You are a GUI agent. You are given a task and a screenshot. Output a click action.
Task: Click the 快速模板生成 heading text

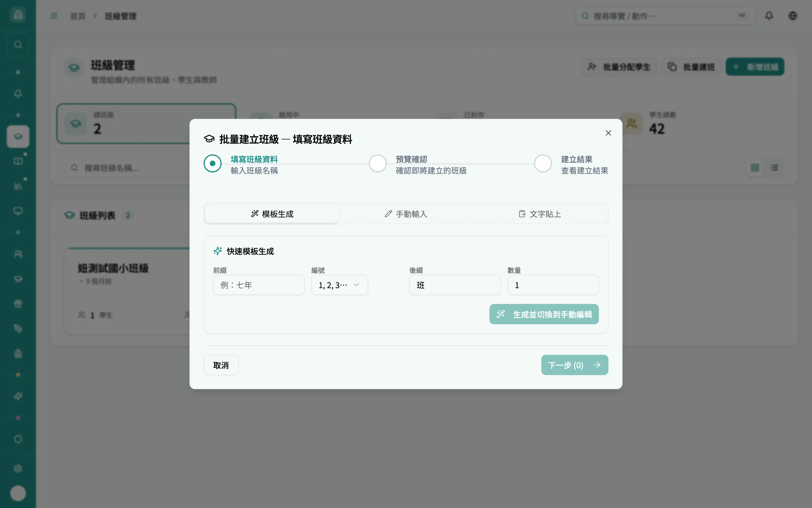tap(250, 251)
